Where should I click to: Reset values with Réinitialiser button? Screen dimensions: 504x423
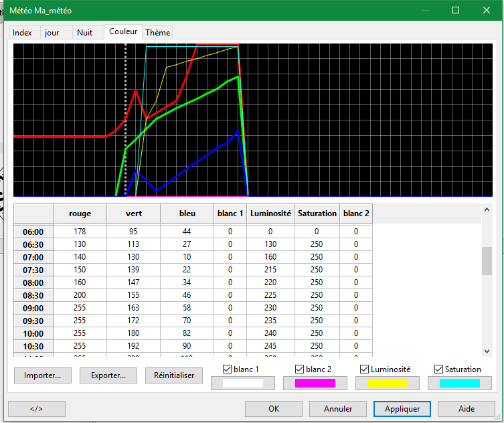[174, 375]
